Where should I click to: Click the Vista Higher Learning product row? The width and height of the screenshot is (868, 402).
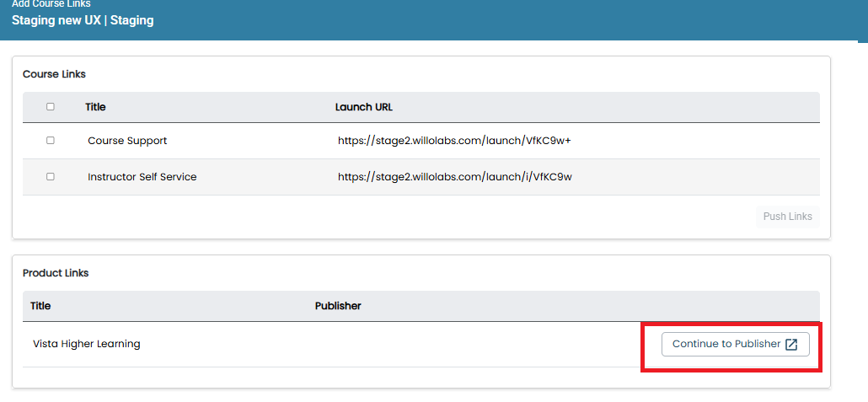pos(421,344)
